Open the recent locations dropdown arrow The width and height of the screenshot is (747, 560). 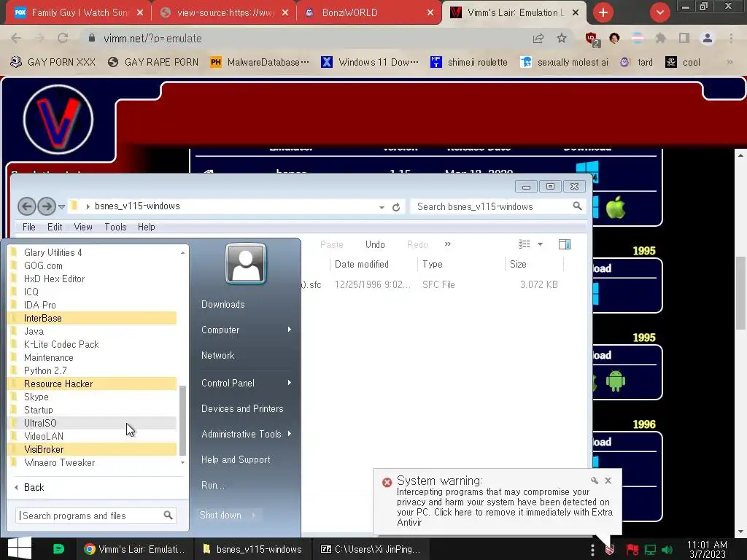(x=61, y=206)
